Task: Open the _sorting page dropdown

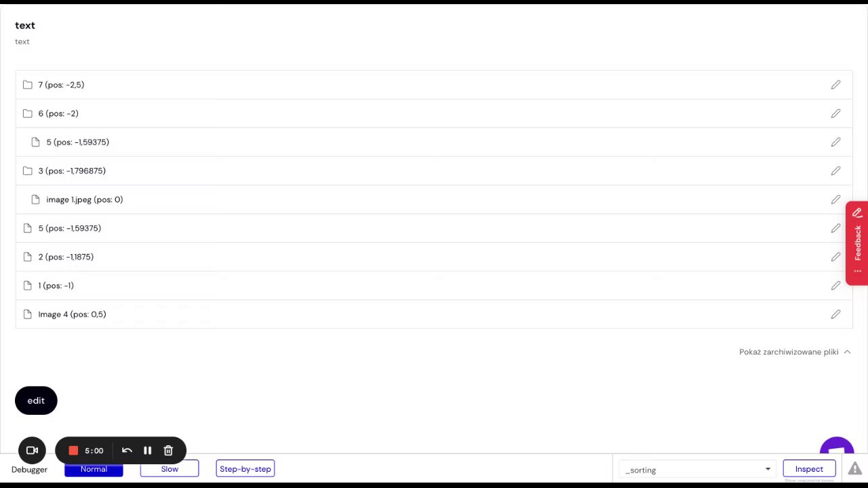Action: click(x=698, y=470)
